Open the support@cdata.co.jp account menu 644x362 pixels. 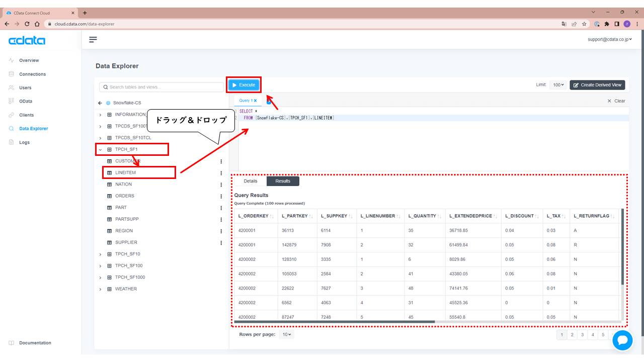click(610, 39)
